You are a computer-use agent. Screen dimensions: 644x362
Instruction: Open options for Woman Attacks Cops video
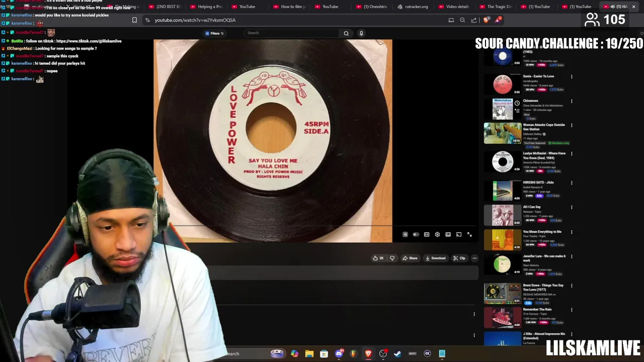(572, 125)
